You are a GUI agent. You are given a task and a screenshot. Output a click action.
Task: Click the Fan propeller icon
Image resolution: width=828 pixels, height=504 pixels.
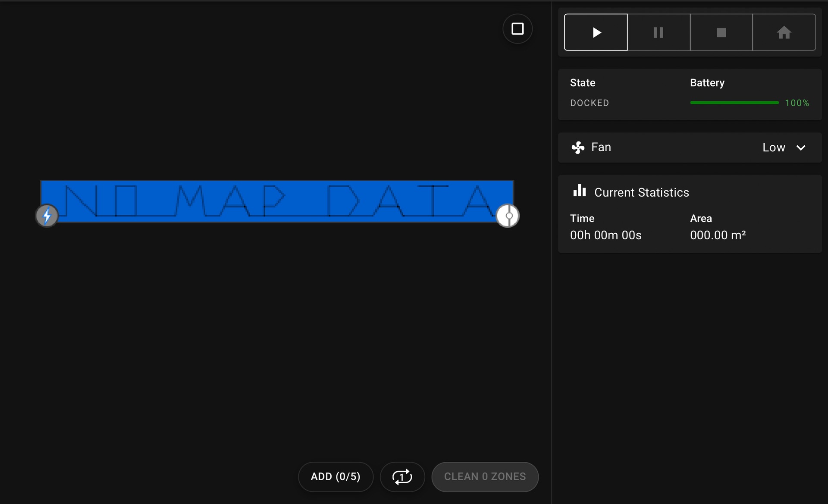[x=578, y=147]
